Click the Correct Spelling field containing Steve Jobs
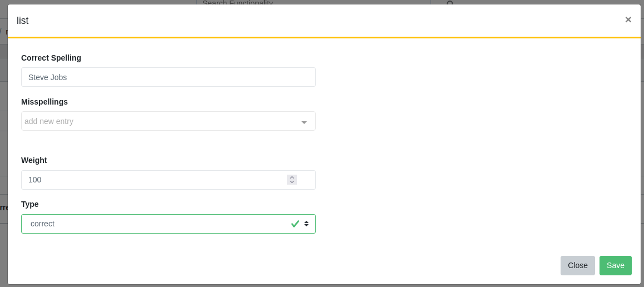644x287 pixels. click(x=169, y=77)
